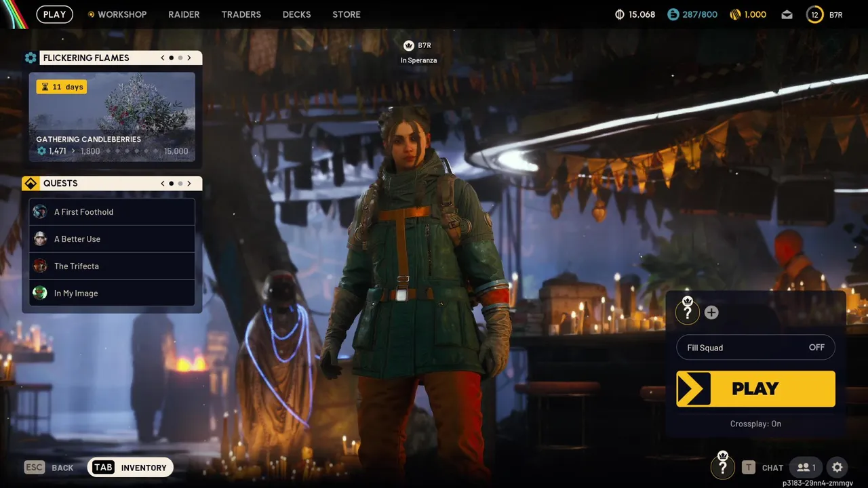Image resolution: width=868 pixels, height=488 pixels.
Task: Click the Back label
Action: (x=62, y=468)
